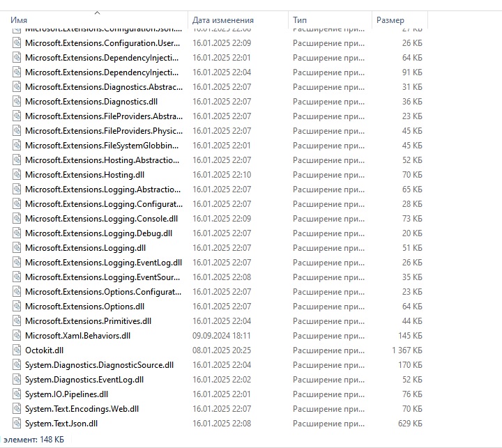Click the status bar text элемент: 148 КБ

(33, 440)
